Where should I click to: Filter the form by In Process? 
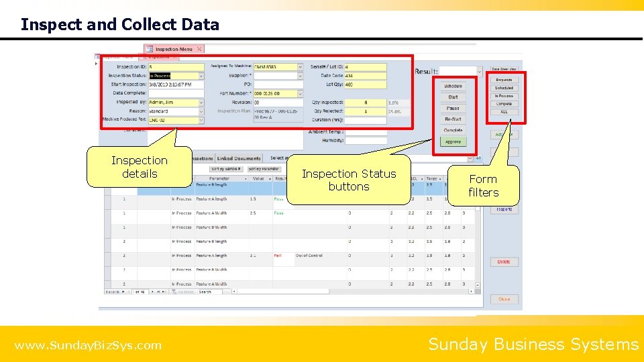point(504,96)
